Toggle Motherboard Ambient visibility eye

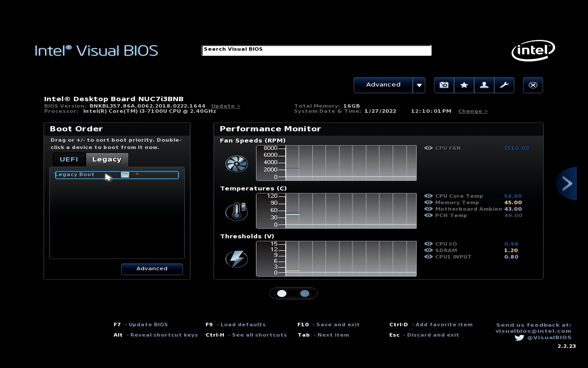[x=428, y=209]
